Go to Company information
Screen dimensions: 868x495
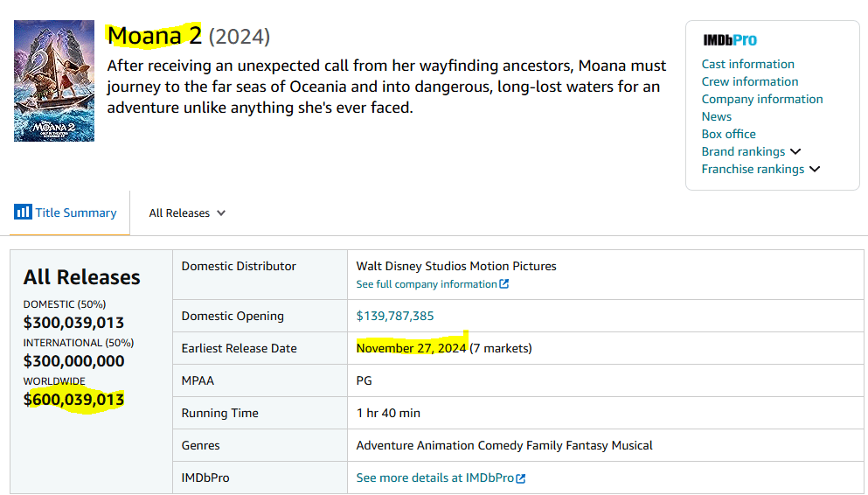[x=761, y=99]
